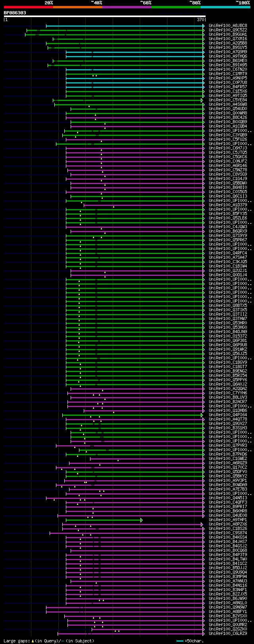Open hit UniRef100_A8JBC8
254x644 pixels.
tap(228, 26)
